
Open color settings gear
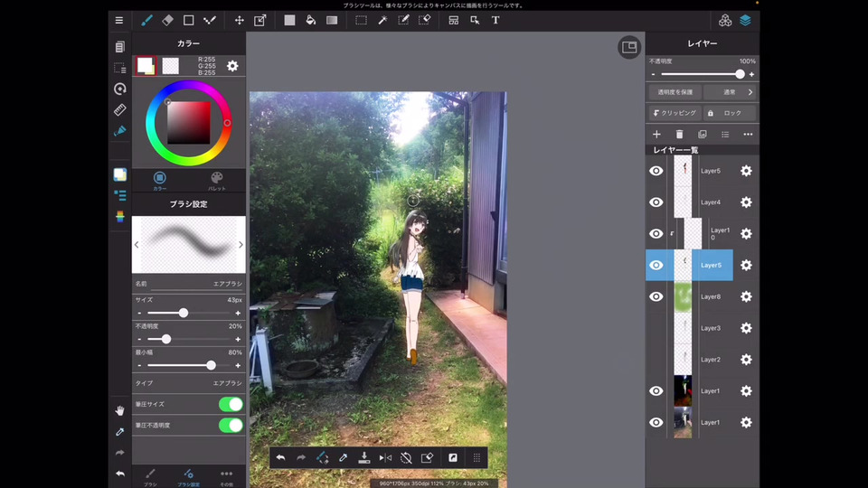pyautogui.click(x=232, y=66)
